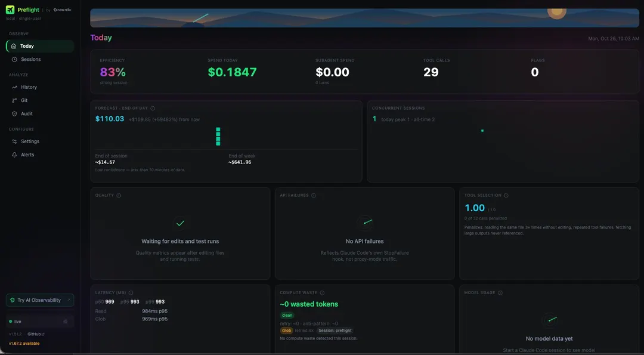Click the API Failures info icon

(314, 196)
